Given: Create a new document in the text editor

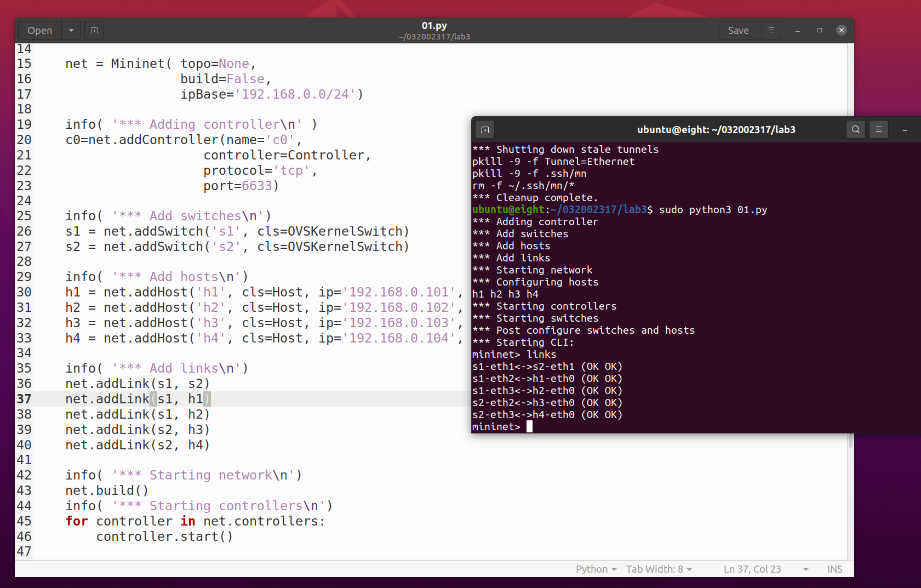Looking at the screenshot, I should [x=94, y=31].
